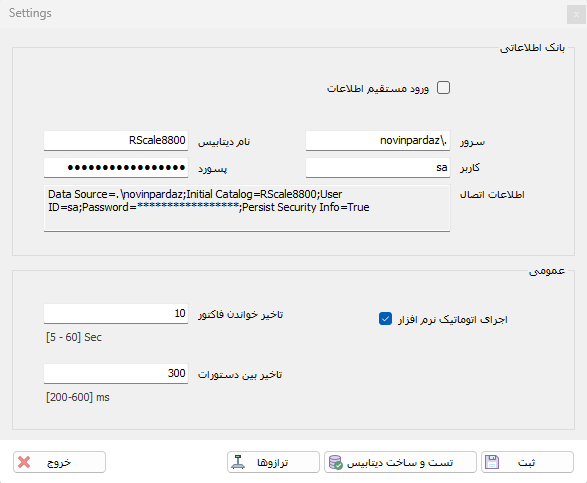
Task: Click the اطلاعات اتصال label
Action: pos(492,194)
